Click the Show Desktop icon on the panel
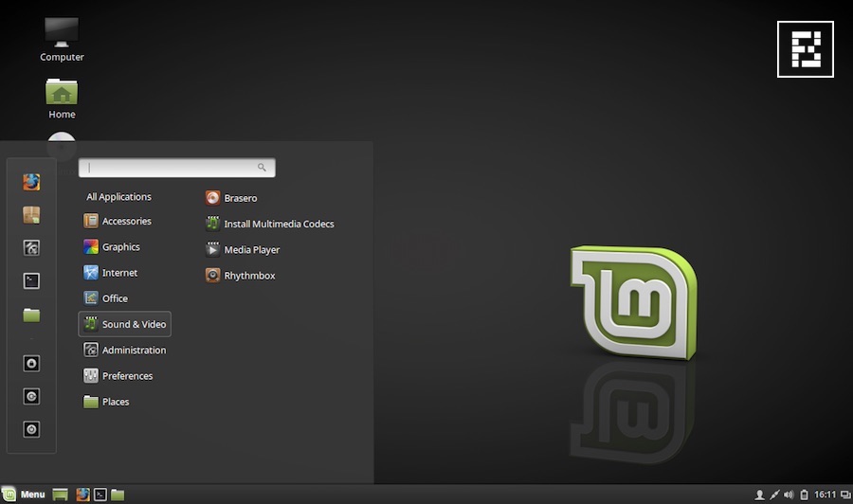 pyautogui.click(x=60, y=495)
